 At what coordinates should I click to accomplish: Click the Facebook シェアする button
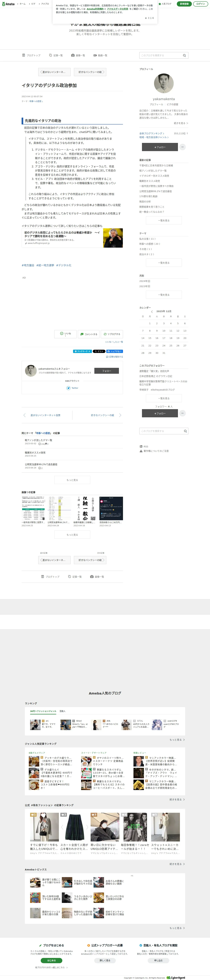[x=114, y=351]
